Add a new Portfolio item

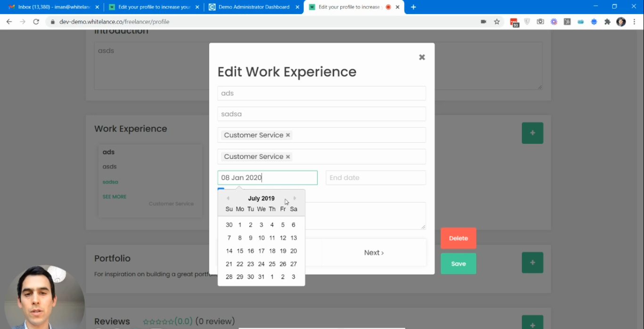coord(532,263)
